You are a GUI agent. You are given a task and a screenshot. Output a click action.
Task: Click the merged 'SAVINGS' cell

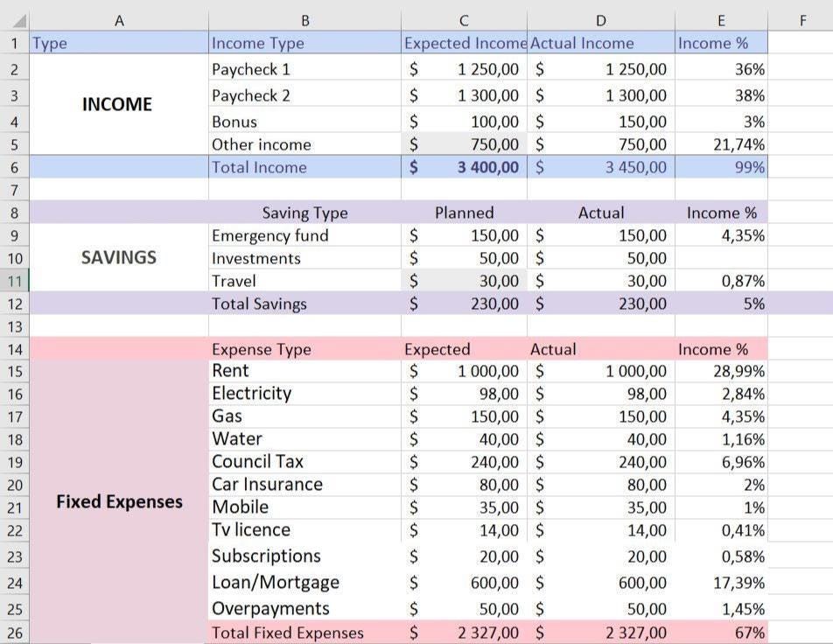point(119,258)
